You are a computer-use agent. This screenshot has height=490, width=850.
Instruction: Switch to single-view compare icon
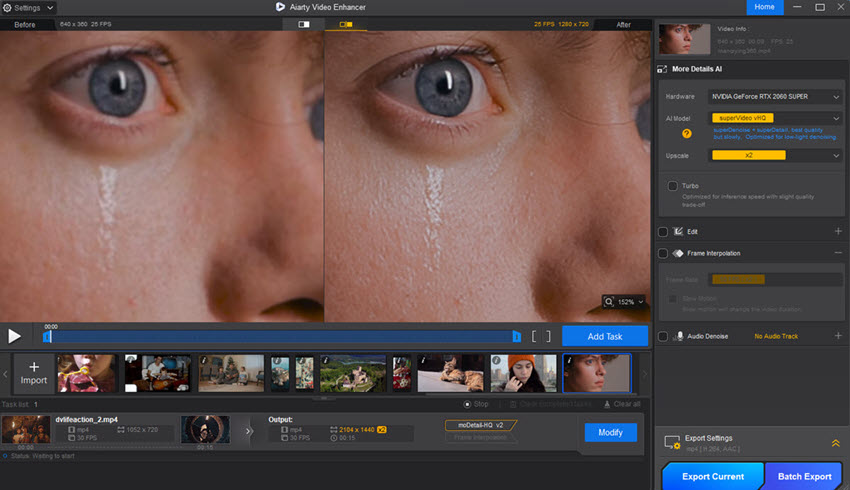[x=304, y=24]
